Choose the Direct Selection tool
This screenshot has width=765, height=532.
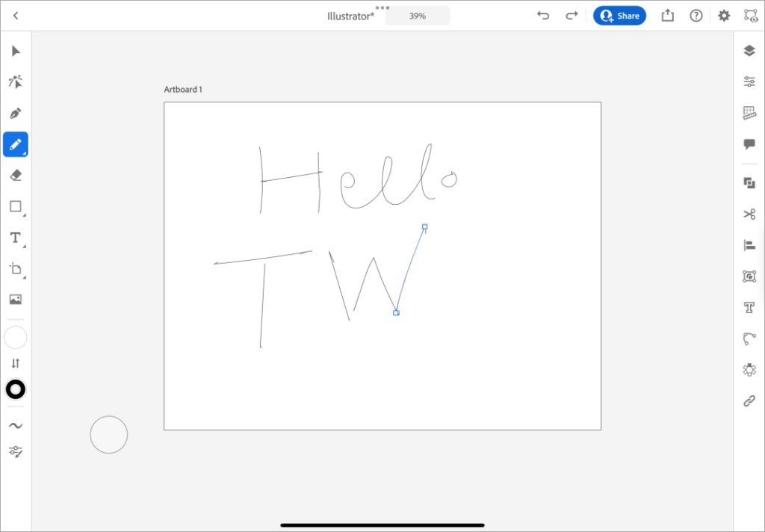pyautogui.click(x=16, y=82)
